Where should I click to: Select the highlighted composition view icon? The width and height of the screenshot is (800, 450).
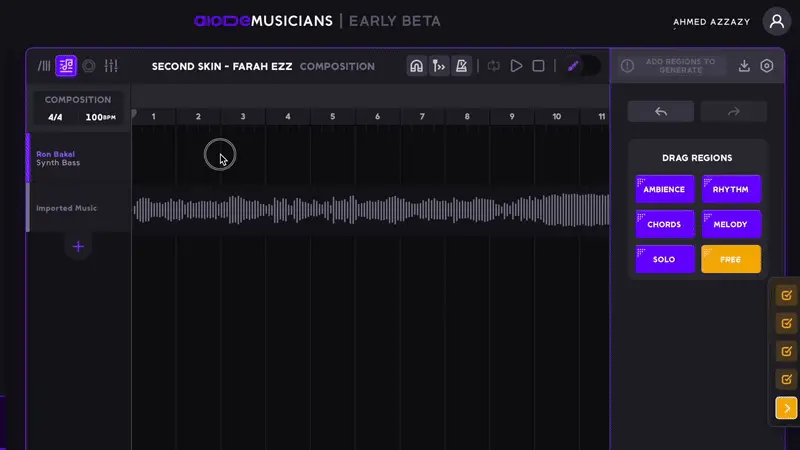click(66, 66)
